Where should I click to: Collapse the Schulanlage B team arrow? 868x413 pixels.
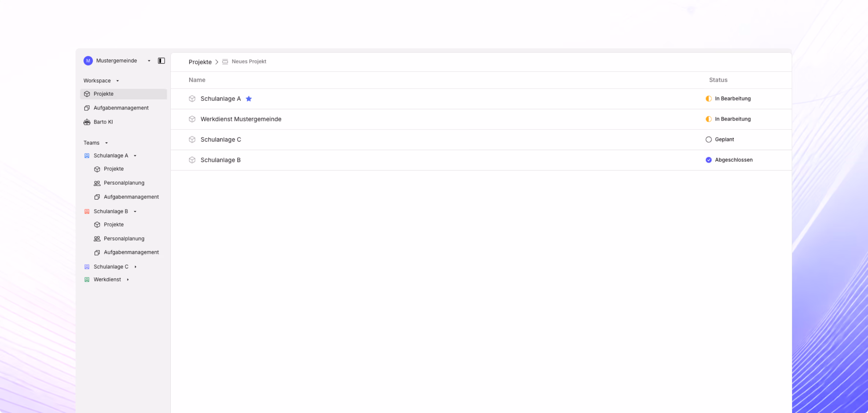(135, 211)
